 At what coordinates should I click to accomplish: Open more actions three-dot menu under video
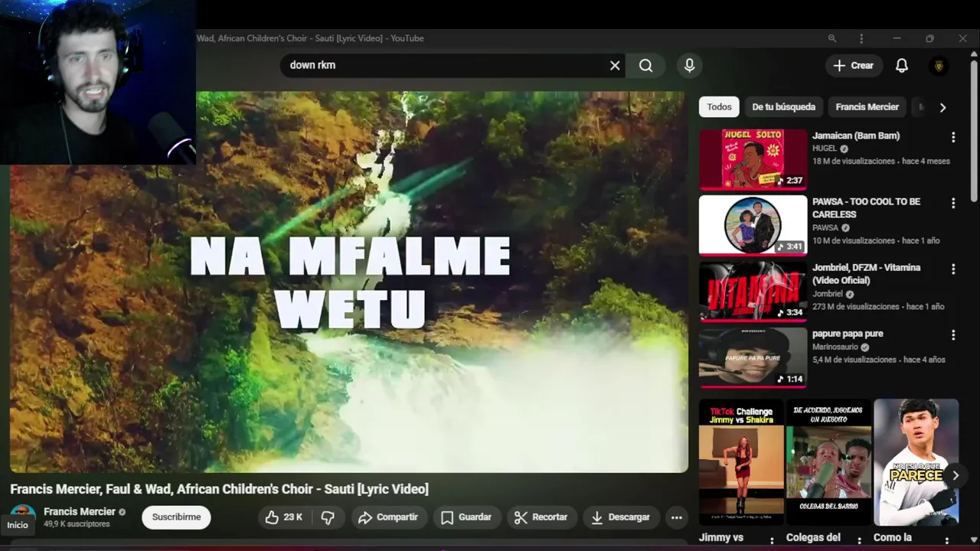[x=677, y=517]
